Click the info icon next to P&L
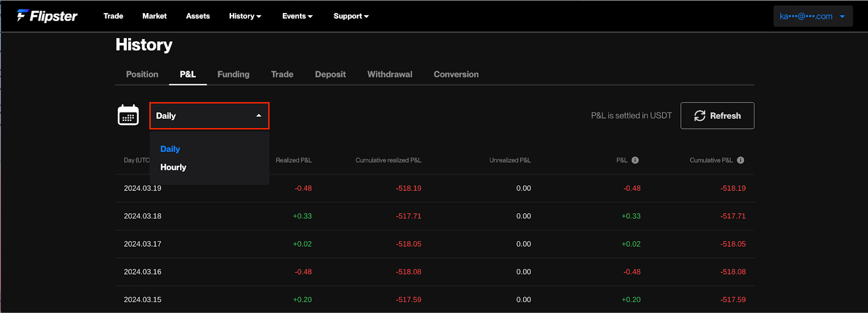The width and height of the screenshot is (868, 313). 635,160
